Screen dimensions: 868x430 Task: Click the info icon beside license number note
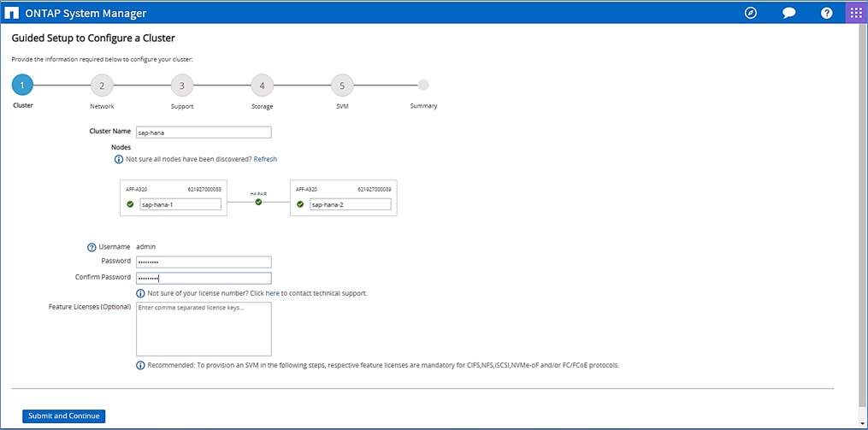(140, 293)
